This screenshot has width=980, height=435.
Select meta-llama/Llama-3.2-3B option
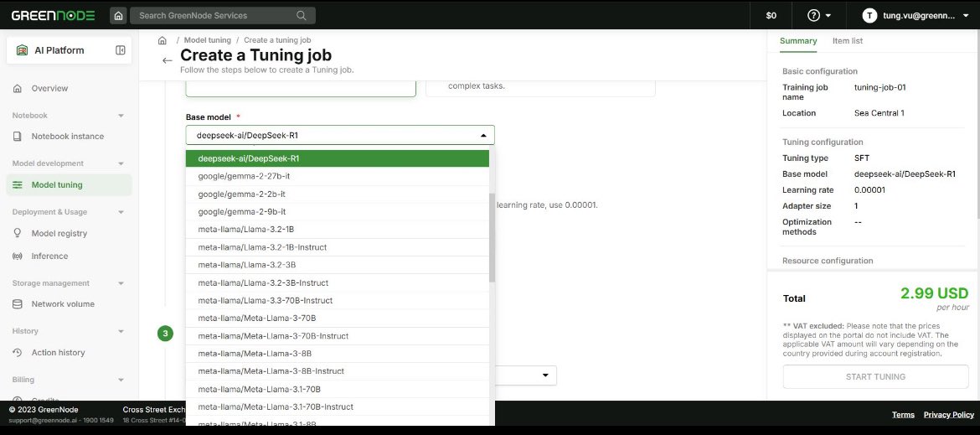pyautogui.click(x=338, y=265)
